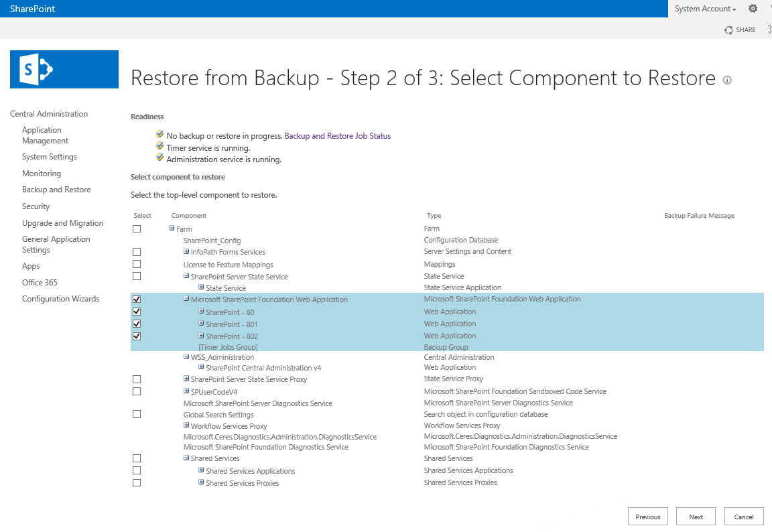Open Backup and Restore in sidebar
This screenshot has width=772, height=532.
pyautogui.click(x=56, y=190)
